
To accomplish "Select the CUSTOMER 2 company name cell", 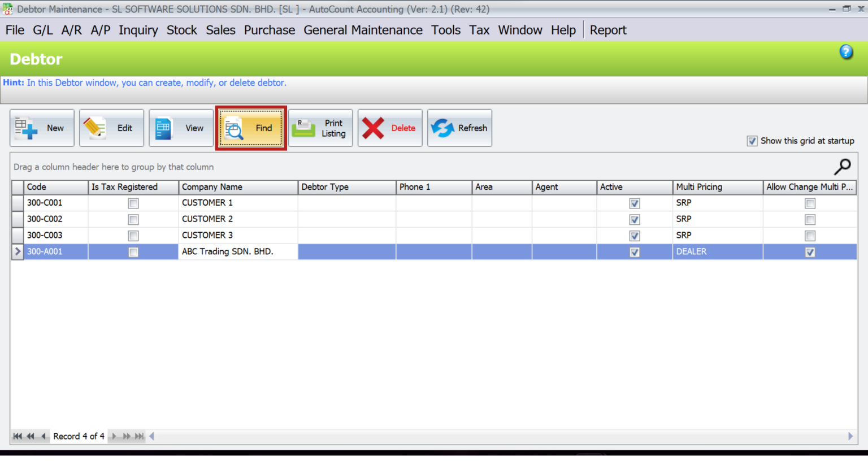I will click(x=238, y=219).
